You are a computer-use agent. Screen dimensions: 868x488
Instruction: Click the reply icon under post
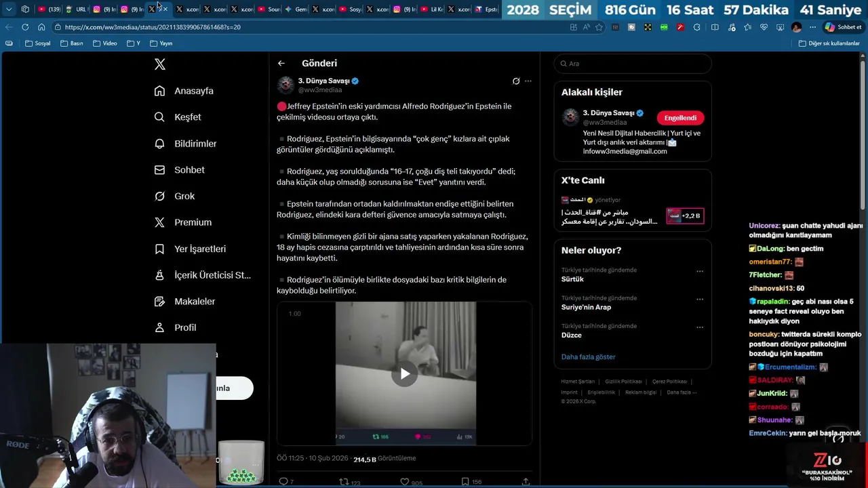283,481
